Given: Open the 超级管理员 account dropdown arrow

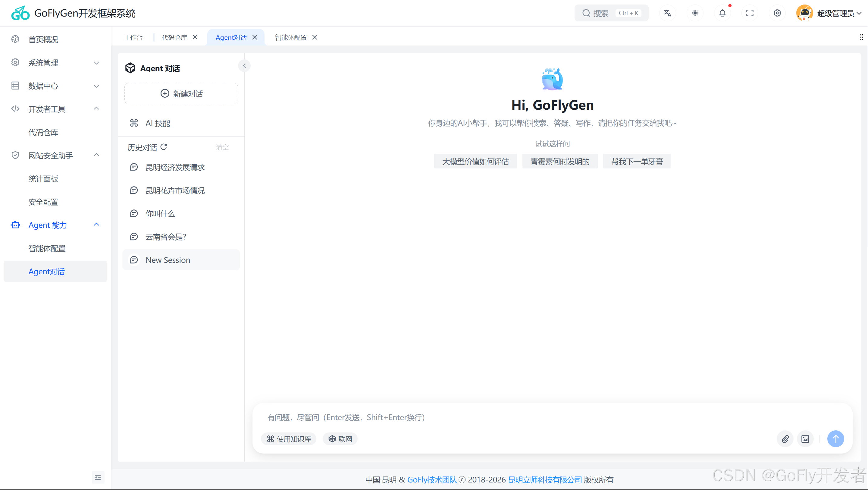Looking at the screenshot, I should 859,14.
